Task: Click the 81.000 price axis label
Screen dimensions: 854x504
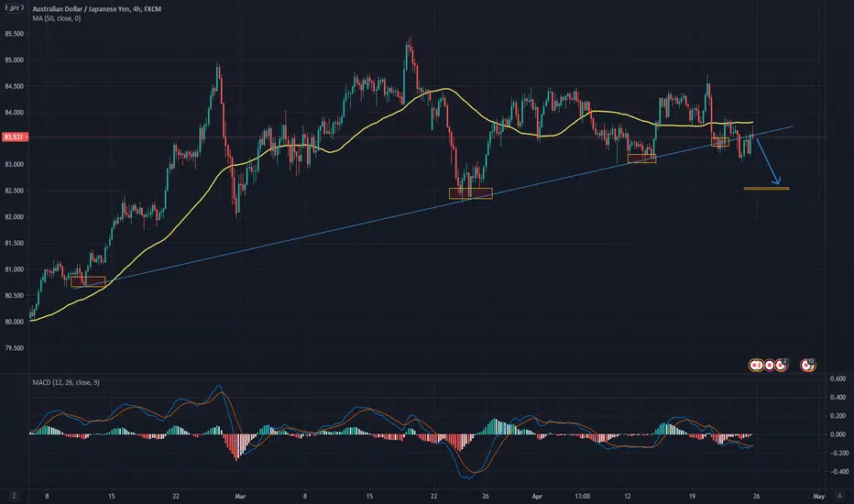Action: pyautogui.click(x=14, y=269)
